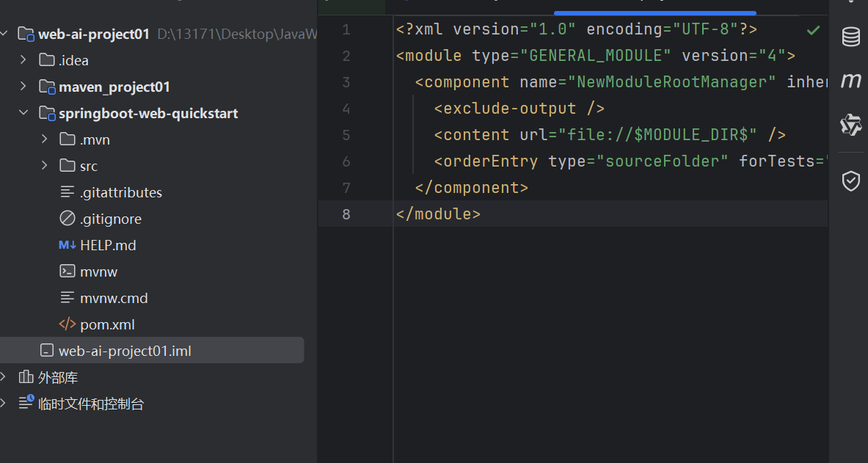Image resolution: width=868 pixels, height=463 pixels.
Task: Open the .gitignore file
Action: pos(111,219)
